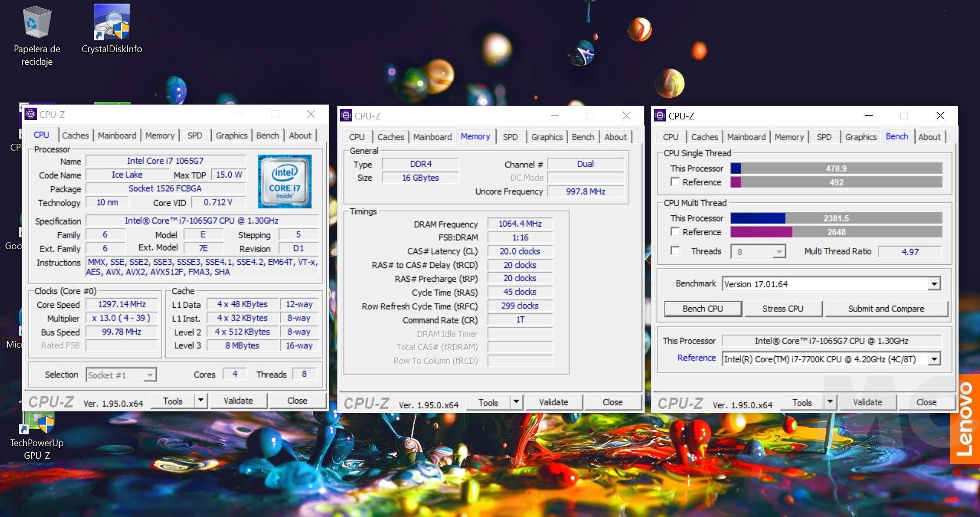Click CPU-Z app icon in middle window title bar
The image size is (980, 517).
(x=346, y=116)
